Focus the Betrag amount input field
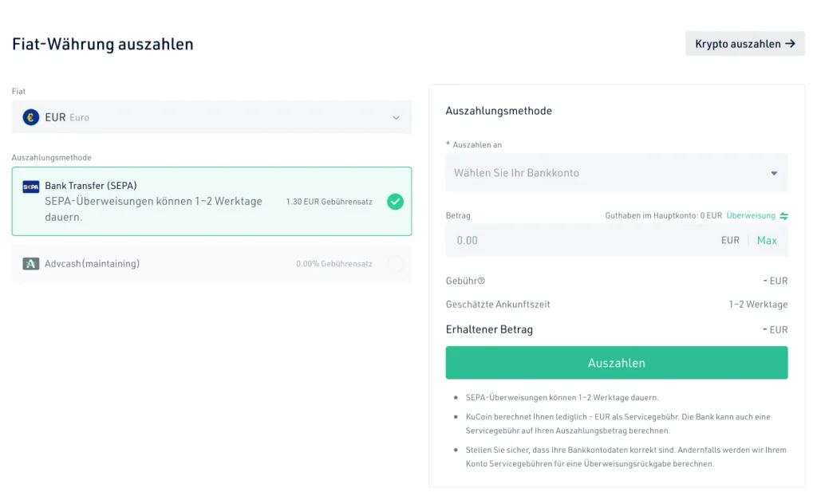 click(582, 241)
